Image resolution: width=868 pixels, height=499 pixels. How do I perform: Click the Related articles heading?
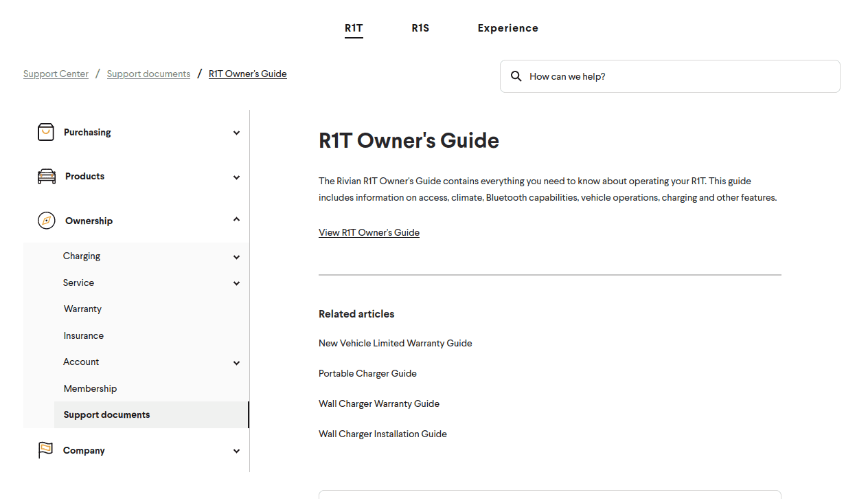coord(356,313)
